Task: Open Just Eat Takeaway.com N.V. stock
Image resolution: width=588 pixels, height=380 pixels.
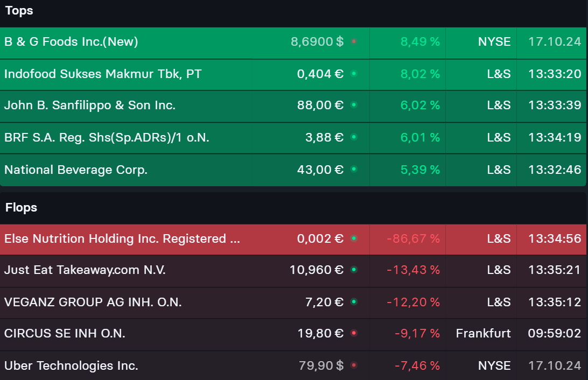Action: click(85, 270)
